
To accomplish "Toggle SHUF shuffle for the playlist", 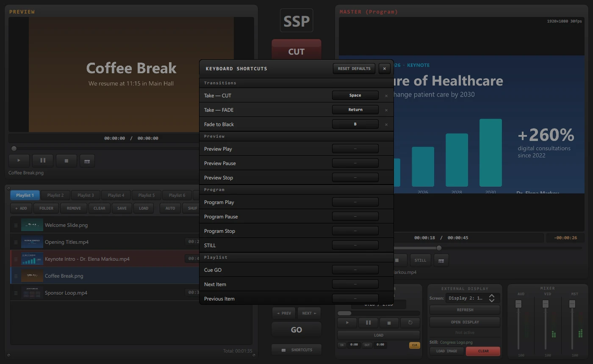I will (x=191, y=208).
